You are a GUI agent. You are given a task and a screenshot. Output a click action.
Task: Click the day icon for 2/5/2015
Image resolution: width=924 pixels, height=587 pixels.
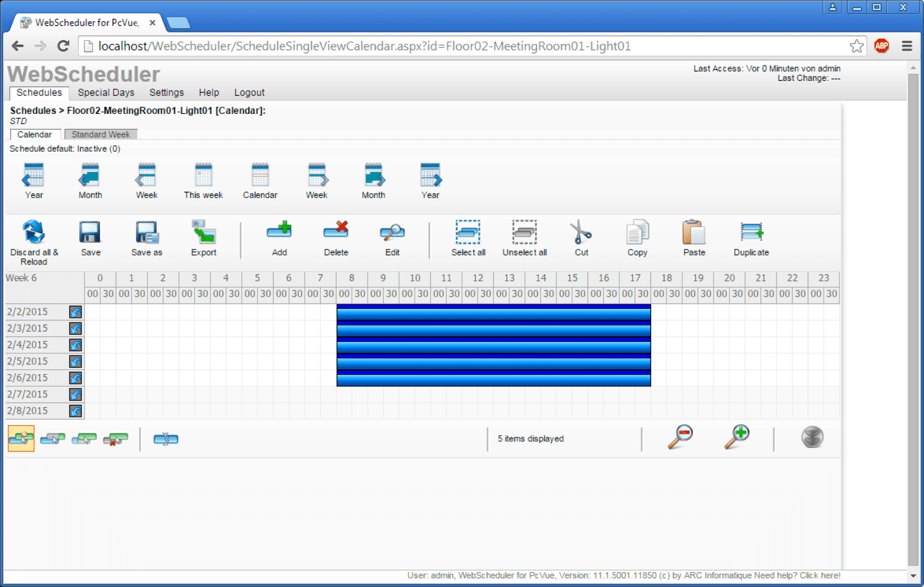[76, 362]
